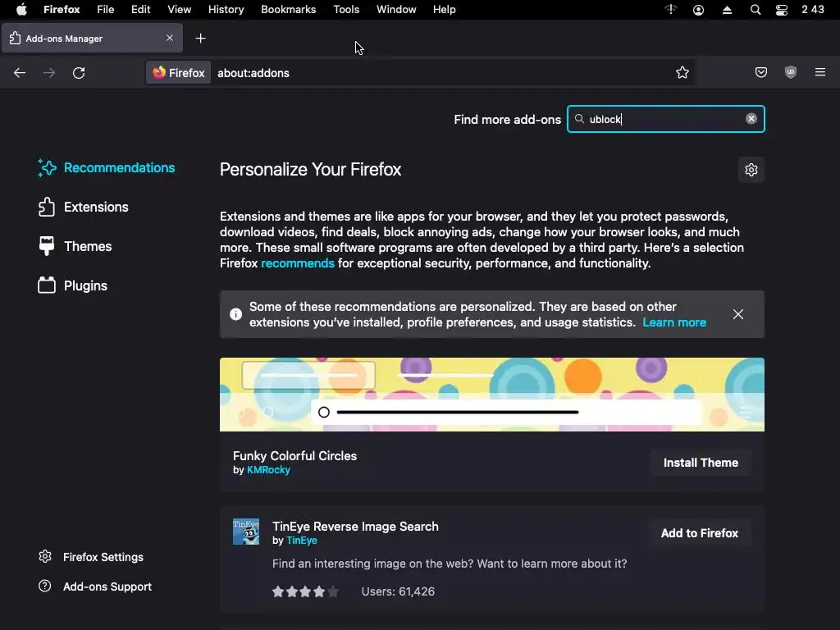Go back using the back arrow
Image resolution: width=840 pixels, height=630 pixels.
[x=20, y=73]
